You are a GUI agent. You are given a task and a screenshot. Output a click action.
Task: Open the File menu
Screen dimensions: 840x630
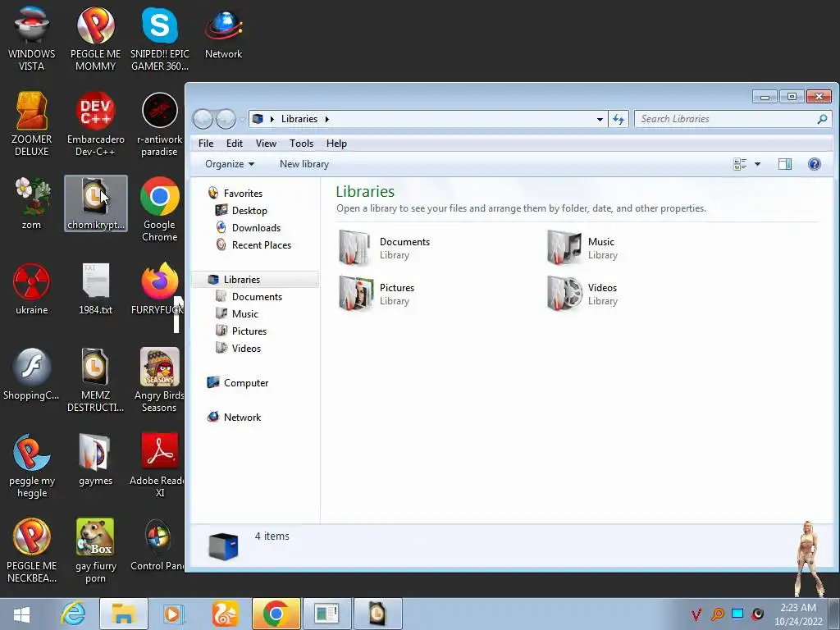click(206, 144)
